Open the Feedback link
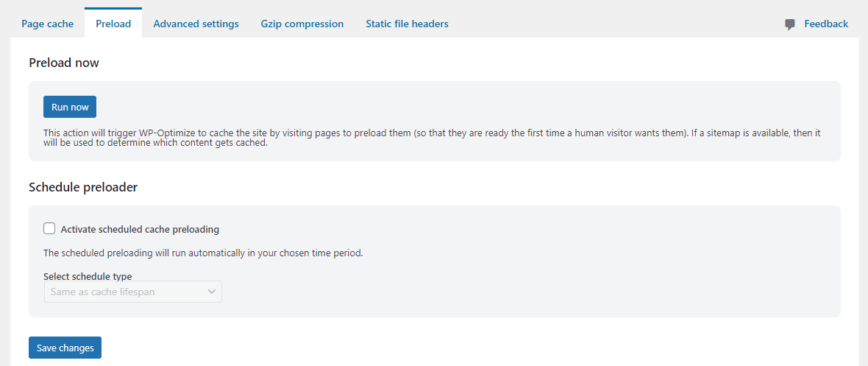868x366 pixels. [826, 24]
